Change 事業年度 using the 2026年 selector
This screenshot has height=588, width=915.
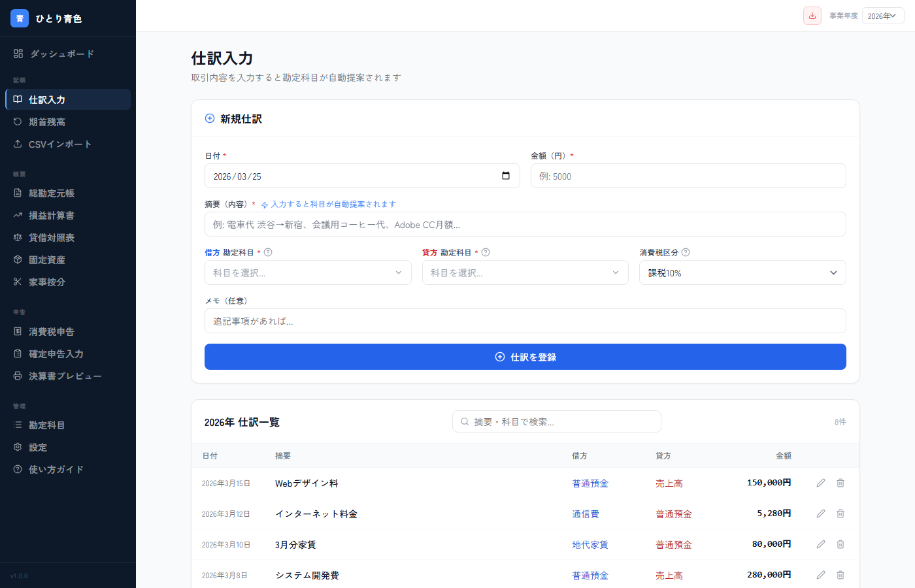coord(882,16)
